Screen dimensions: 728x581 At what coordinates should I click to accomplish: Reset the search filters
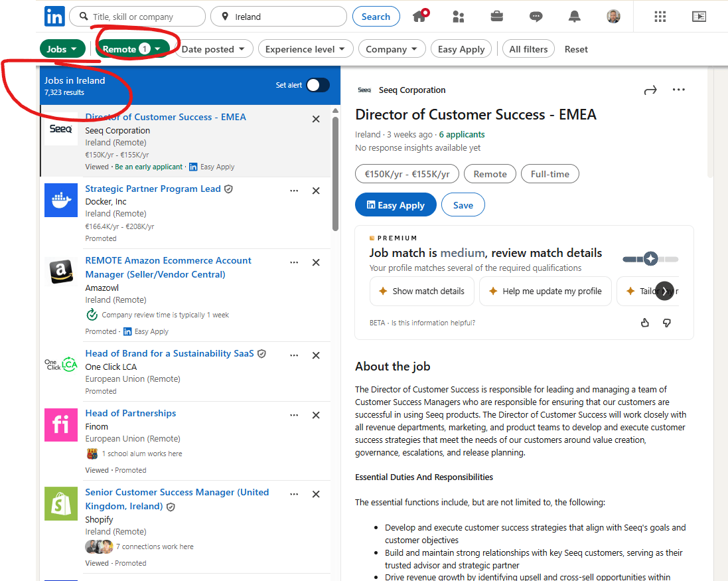click(576, 48)
